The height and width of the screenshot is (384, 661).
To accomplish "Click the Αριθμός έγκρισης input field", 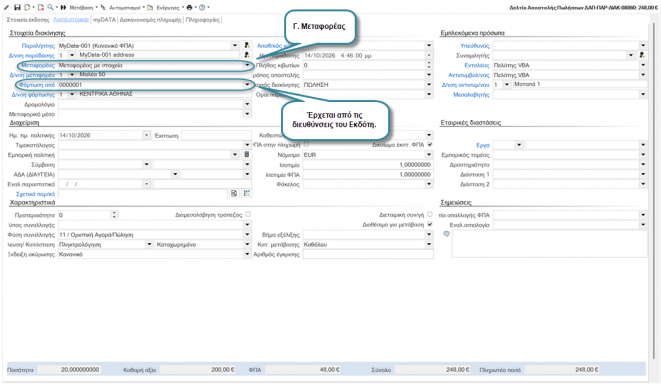I will tap(368, 254).
